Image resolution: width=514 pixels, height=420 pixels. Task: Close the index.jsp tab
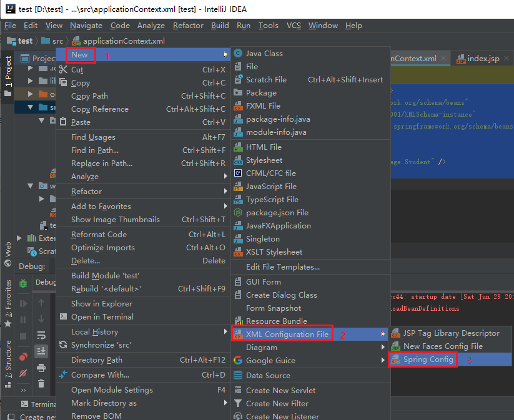(x=507, y=58)
